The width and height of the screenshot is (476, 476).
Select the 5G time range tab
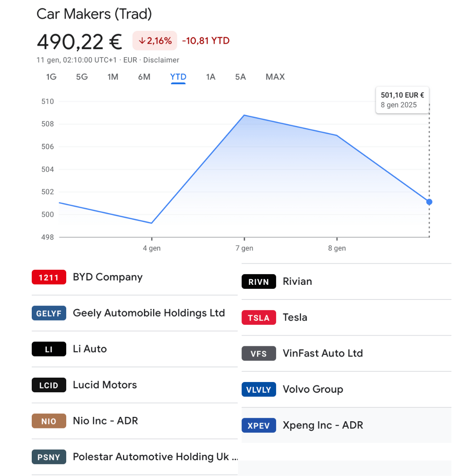click(x=82, y=77)
